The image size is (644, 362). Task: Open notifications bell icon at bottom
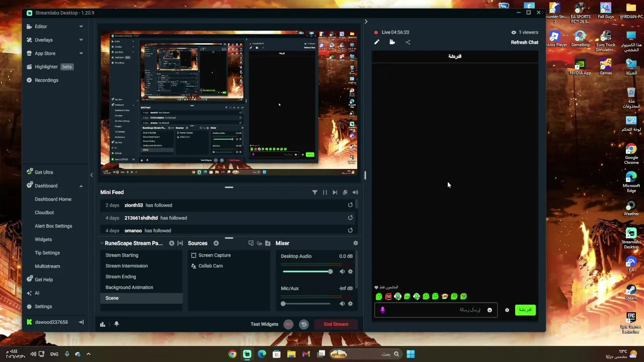click(116, 324)
